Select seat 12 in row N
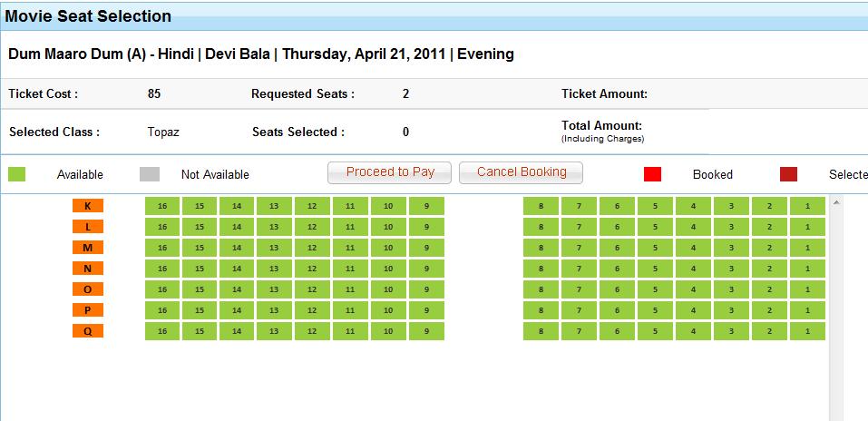This screenshot has height=421, width=868. 312,269
